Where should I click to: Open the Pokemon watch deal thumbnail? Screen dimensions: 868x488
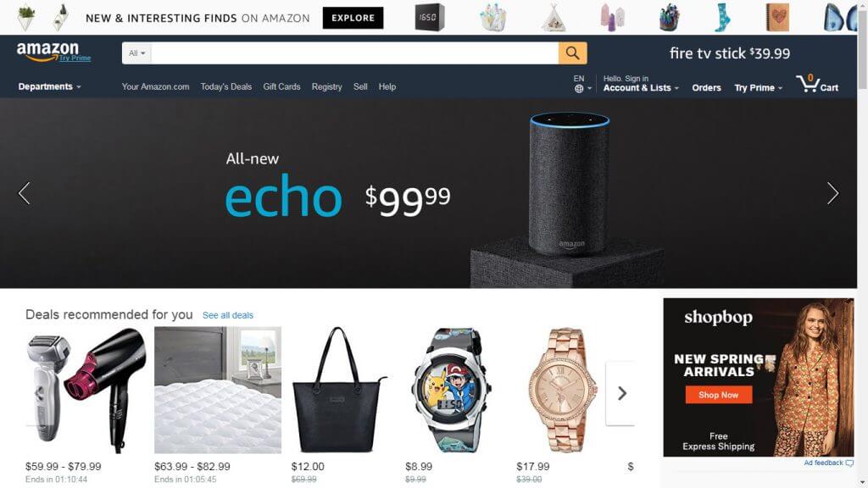451,391
